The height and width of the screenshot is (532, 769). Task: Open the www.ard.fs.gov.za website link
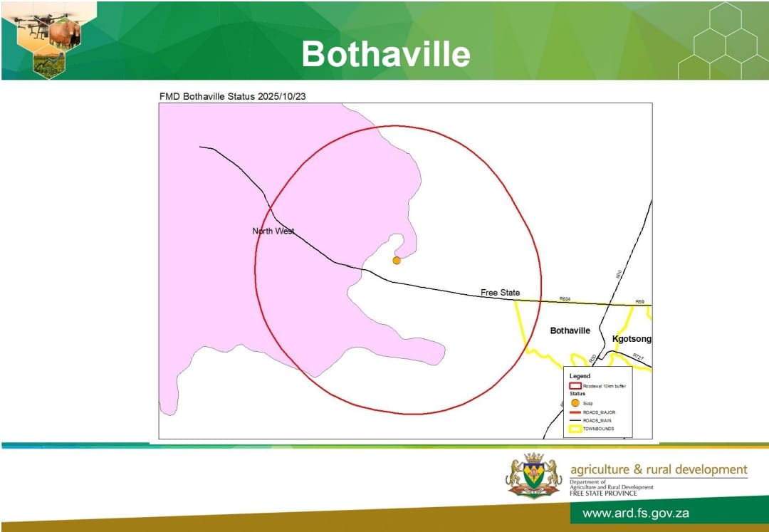coord(635,513)
